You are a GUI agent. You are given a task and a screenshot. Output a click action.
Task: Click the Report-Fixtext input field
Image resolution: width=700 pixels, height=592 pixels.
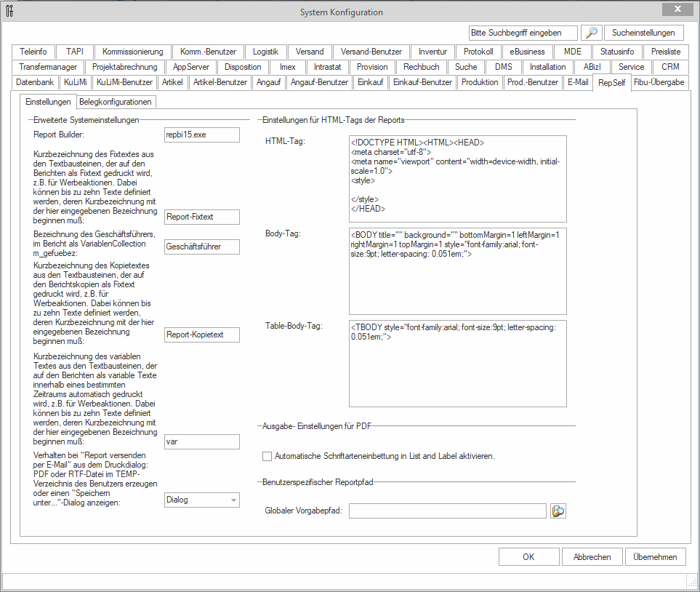(202, 217)
